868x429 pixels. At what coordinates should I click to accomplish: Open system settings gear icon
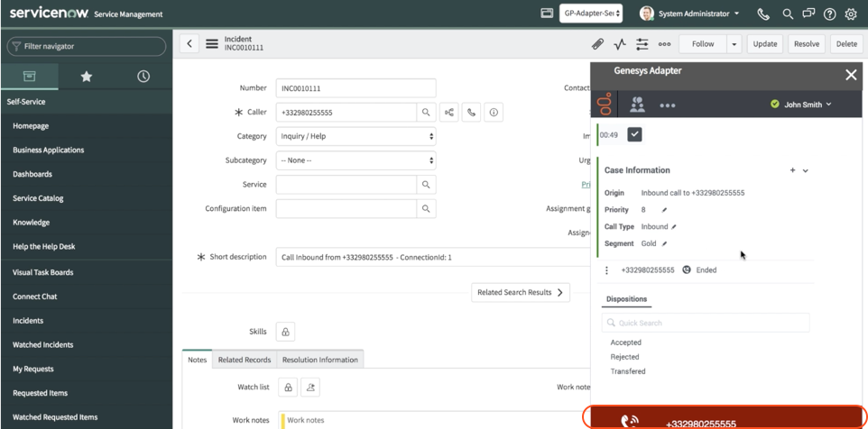tap(851, 14)
